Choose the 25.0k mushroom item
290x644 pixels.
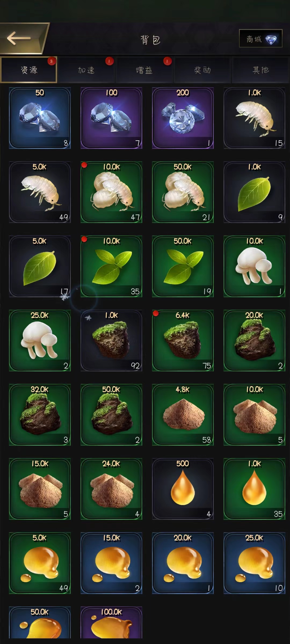(40, 341)
